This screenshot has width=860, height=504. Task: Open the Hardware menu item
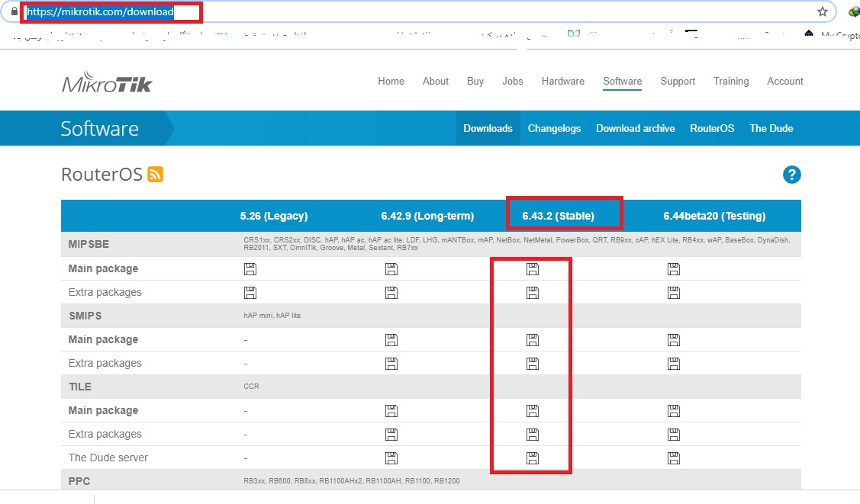click(562, 81)
